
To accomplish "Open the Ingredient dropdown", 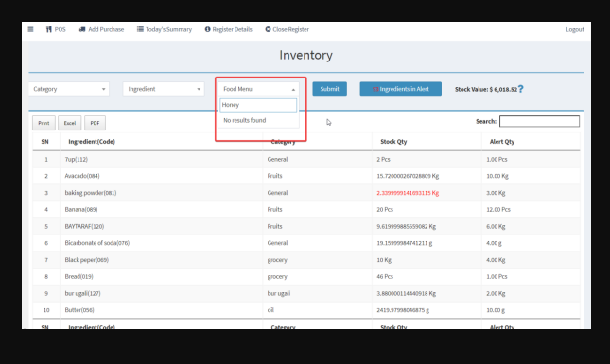I will (x=164, y=89).
